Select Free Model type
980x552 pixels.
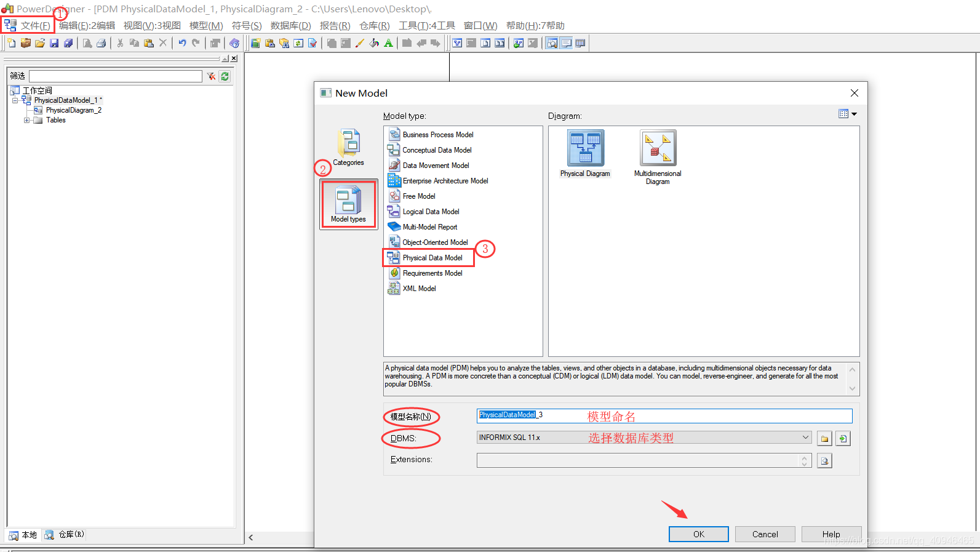(x=412, y=196)
